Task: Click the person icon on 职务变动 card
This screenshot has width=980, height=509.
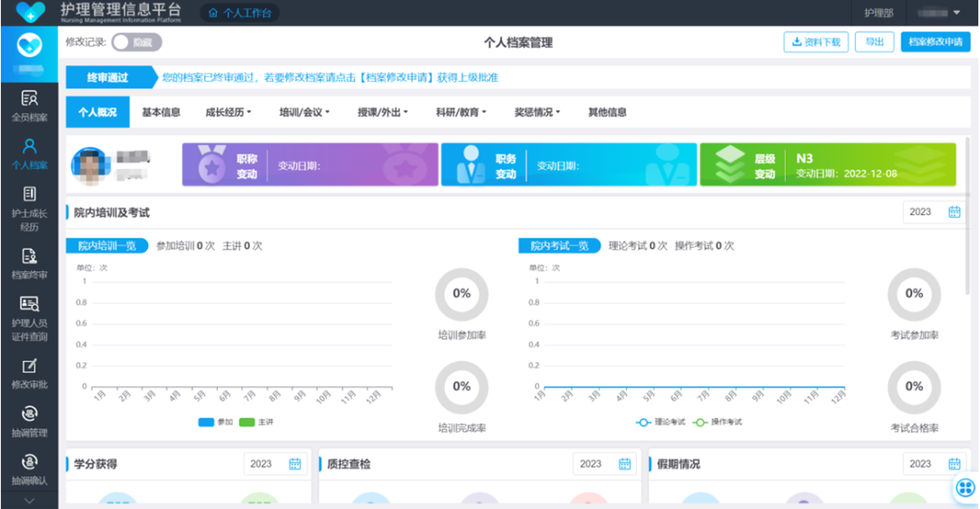Action: click(471, 165)
